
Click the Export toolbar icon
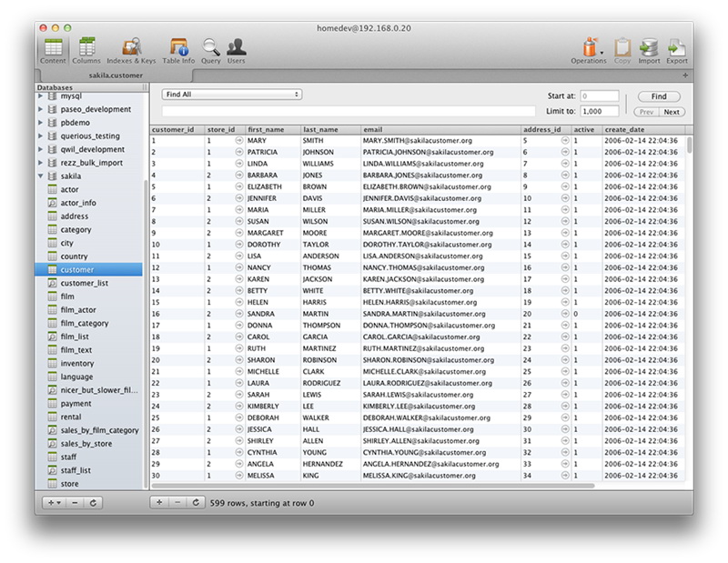tap(676, 47)
